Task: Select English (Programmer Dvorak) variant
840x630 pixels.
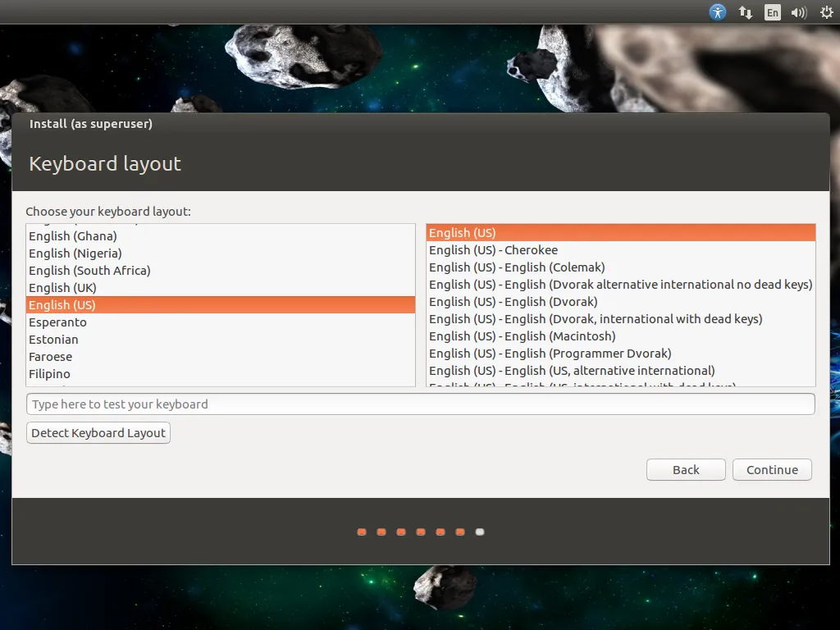Action: [x=550, y=354]
